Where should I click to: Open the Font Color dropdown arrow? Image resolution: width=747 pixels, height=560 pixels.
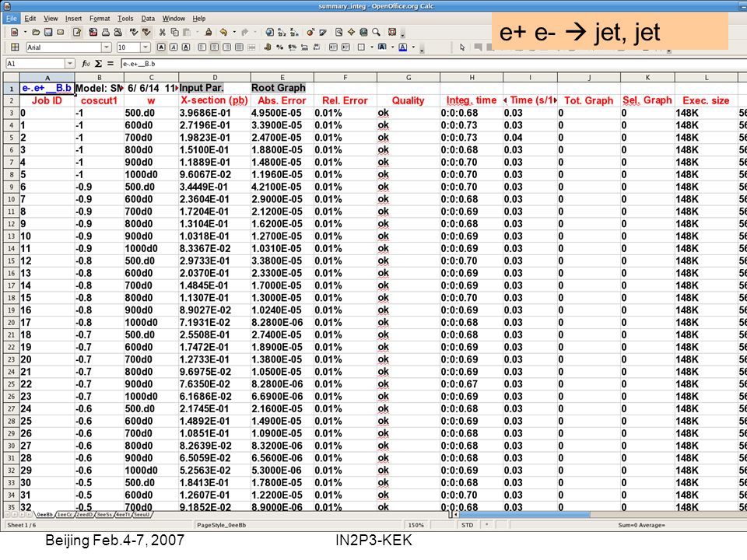[x=413, y=47]
